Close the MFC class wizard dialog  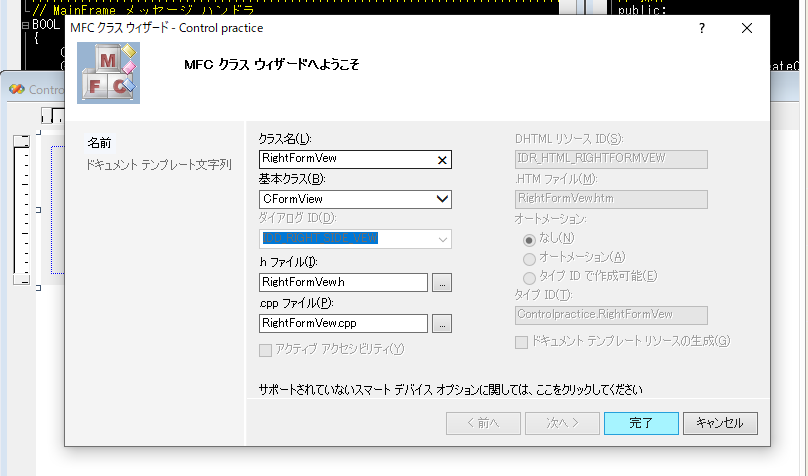(747, 28)
